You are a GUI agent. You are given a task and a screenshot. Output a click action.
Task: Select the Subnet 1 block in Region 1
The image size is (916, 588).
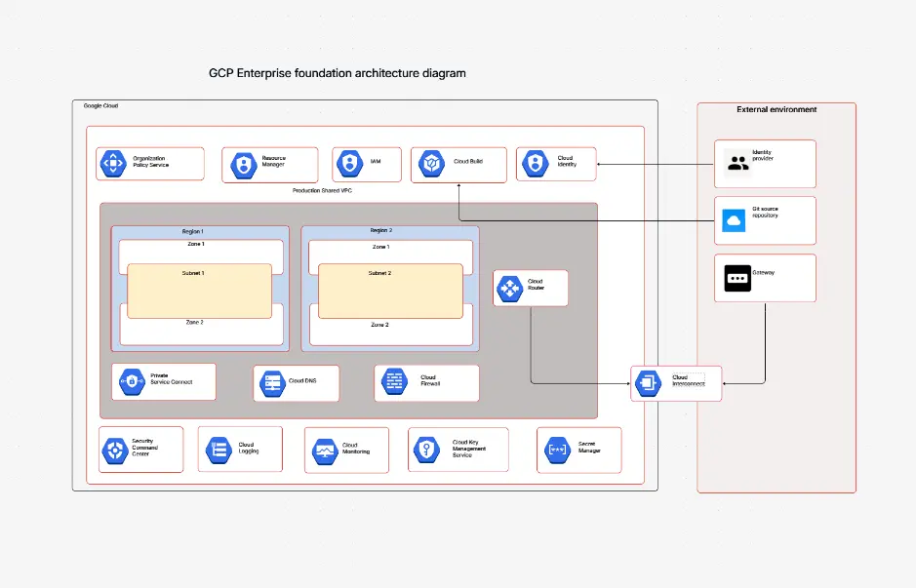click(x=199, y=290)
